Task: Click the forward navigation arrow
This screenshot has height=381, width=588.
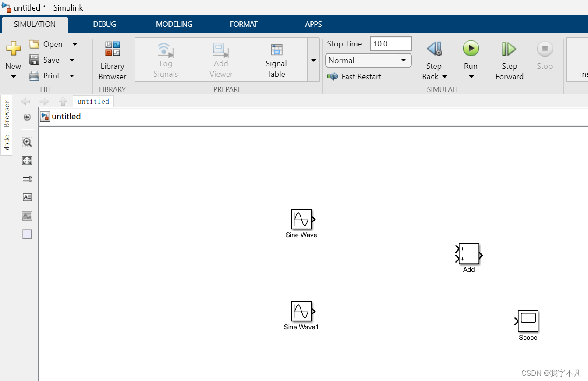Action: pyautogui.click(x=44, y=102)
